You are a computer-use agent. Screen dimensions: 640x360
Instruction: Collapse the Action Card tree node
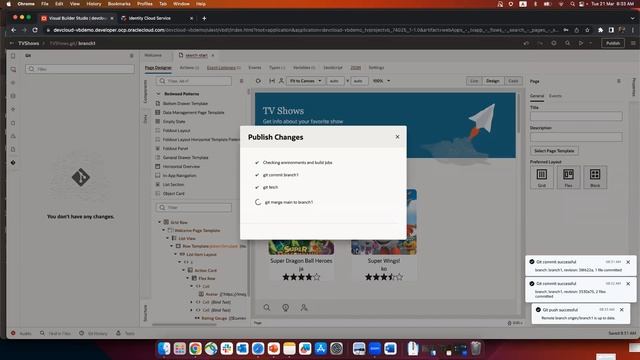click(184, 270)
